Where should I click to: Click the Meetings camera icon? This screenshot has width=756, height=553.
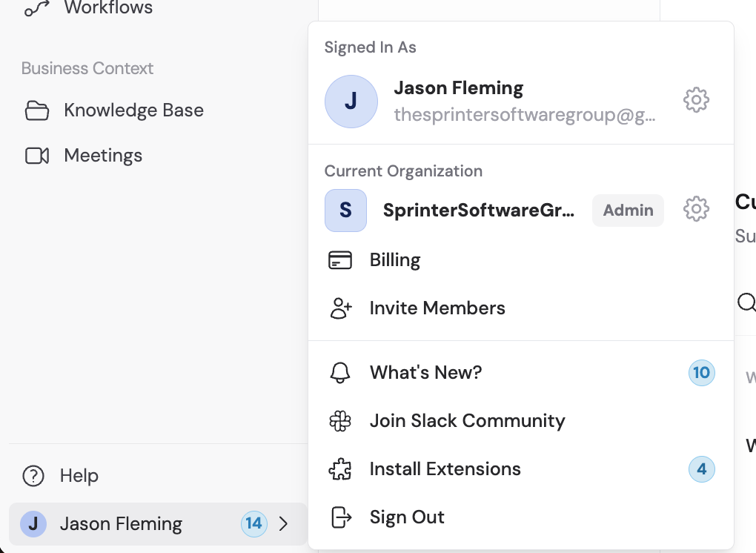click(33, 155)
